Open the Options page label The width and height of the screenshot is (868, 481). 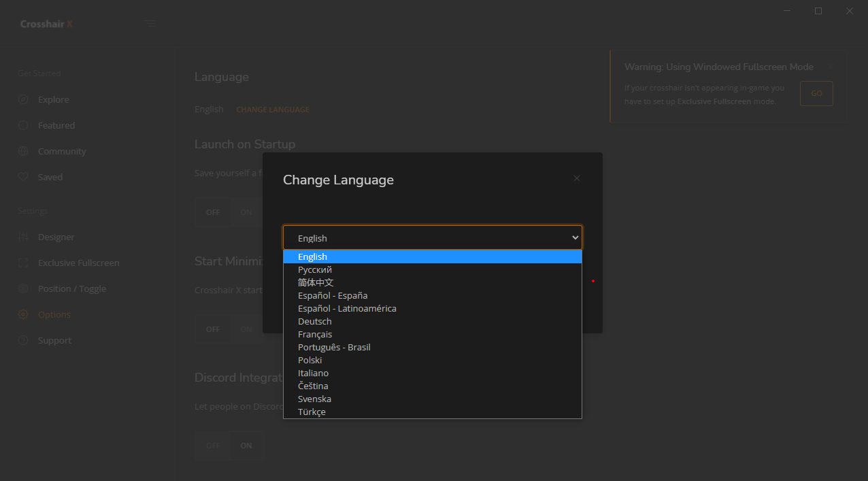coord(54,314)
